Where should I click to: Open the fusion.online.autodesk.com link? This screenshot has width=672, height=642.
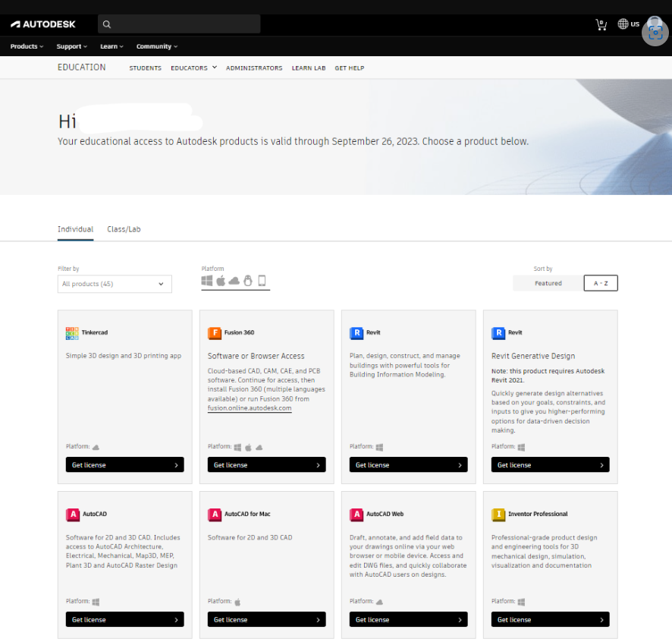tap(250, 408)
